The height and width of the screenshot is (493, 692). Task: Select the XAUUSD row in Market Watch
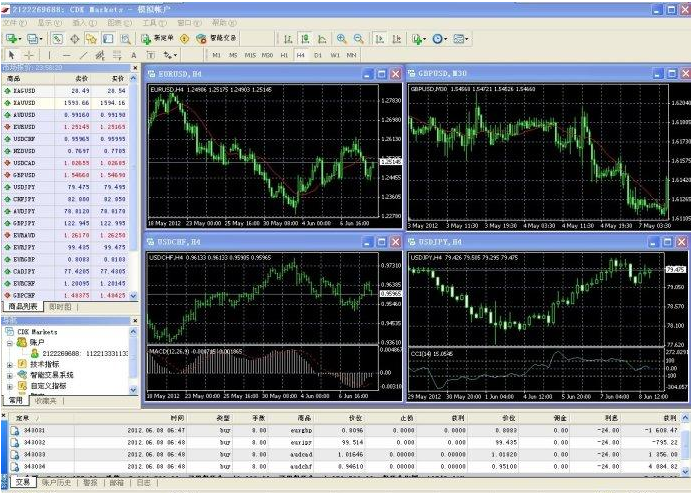66,103
